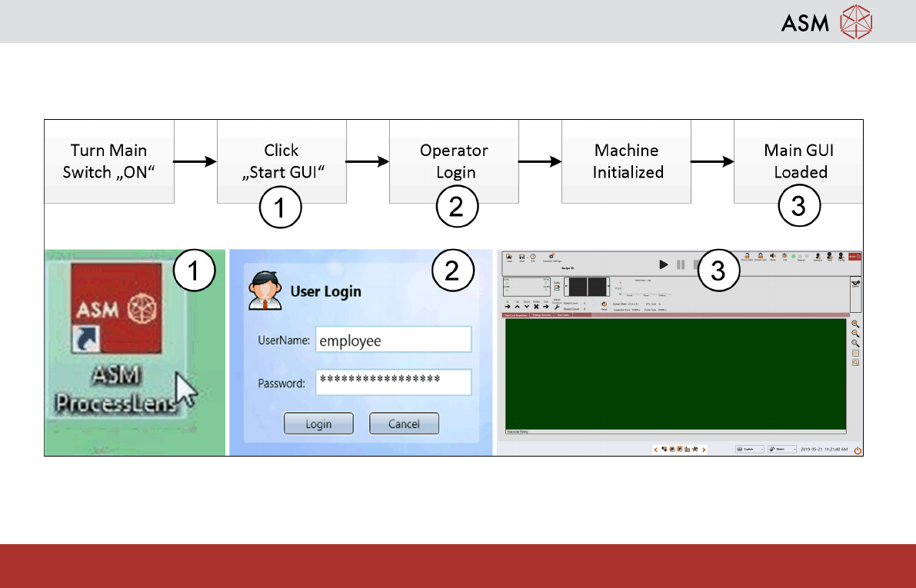Click the left board thumbnail panel
Viewport: 916px width, 588px height.
click(578, 287)
